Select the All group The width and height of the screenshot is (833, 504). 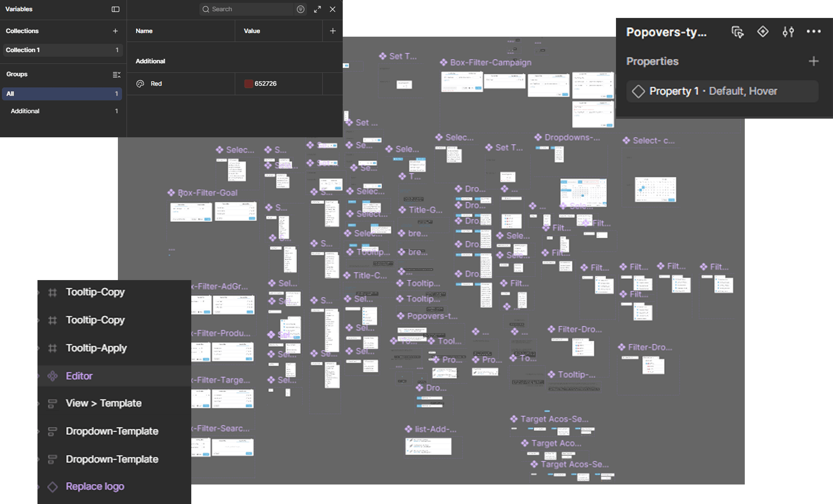62,94
